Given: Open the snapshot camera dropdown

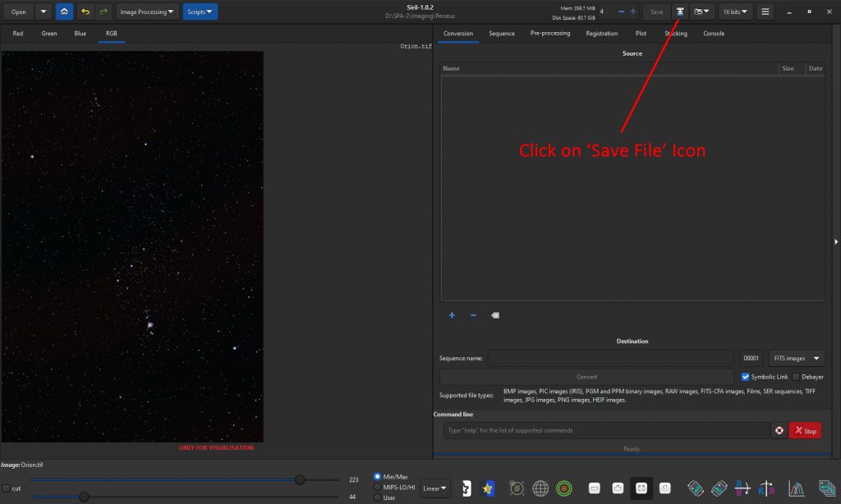Looking at the screenshot, I should point(701,11).
